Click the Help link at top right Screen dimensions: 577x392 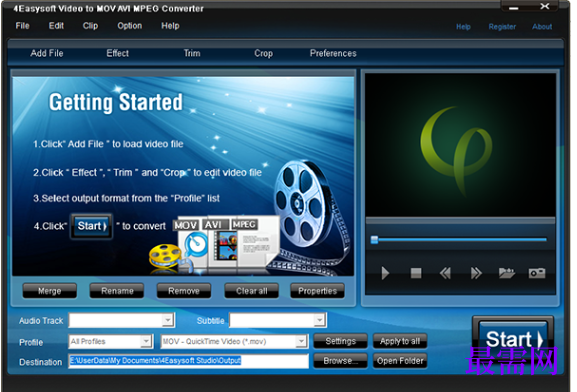point(463,27)
